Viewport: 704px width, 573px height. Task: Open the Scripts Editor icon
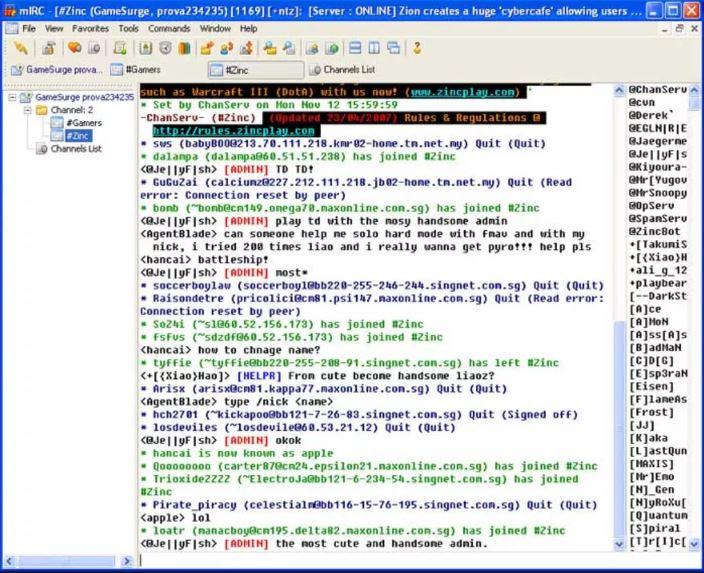pos(120,48)
